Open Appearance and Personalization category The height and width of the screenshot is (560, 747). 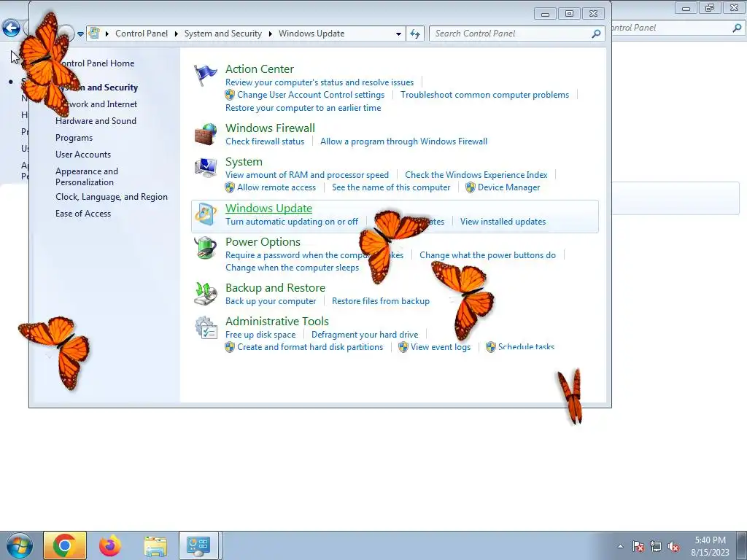(x=87, y=176)
